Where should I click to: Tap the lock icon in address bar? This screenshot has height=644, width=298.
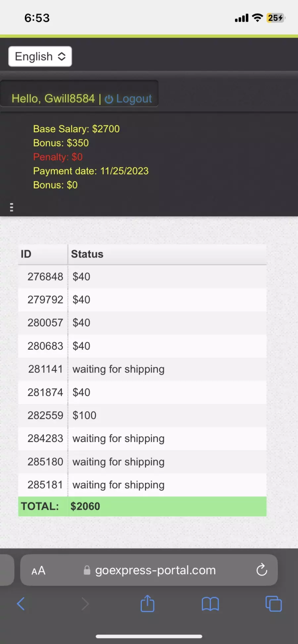[x=87, y=570]
